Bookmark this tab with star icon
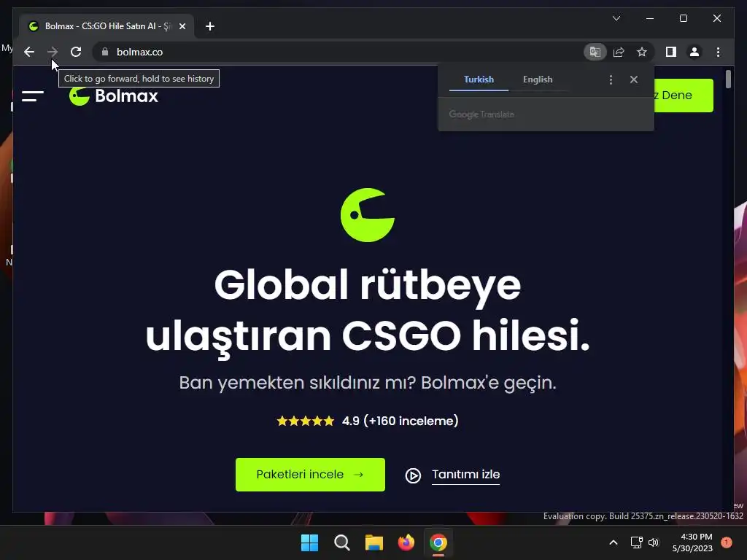 click(642, 52)
